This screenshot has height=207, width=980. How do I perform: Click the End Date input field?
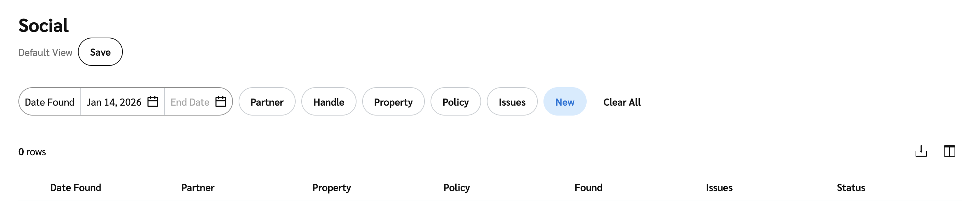tap(190, 102)
